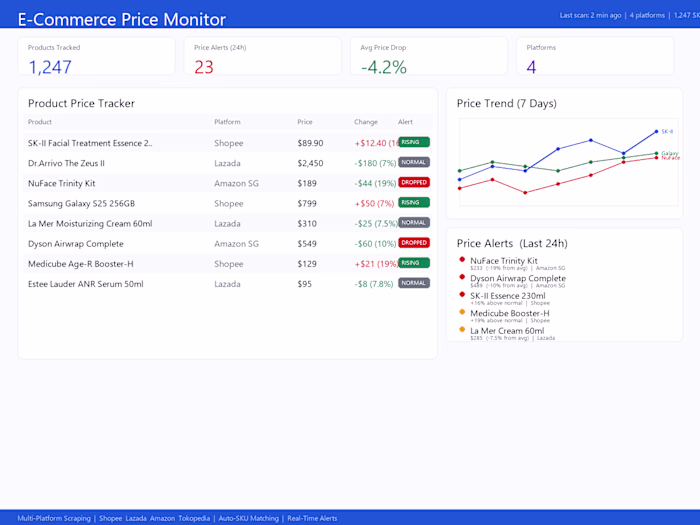Click Lazada platform in the Estee Lauder row
700x525 pixels.
pyautogui.click(x=227, y=284)
